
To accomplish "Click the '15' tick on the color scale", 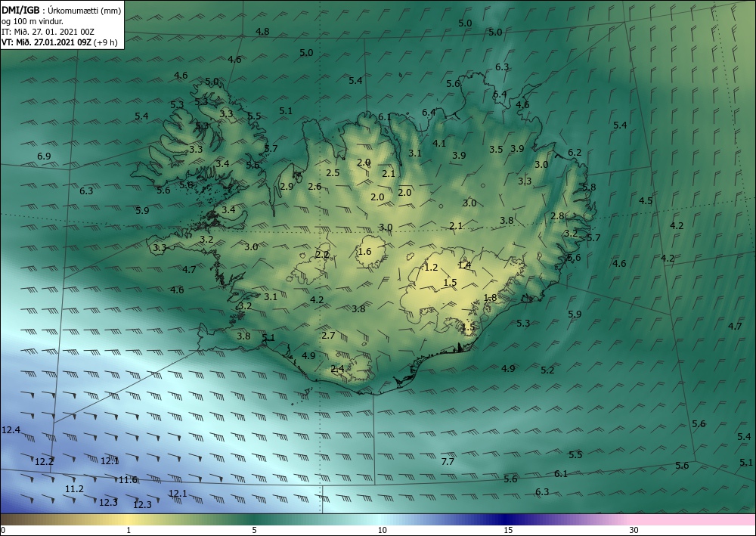I will click(508, 530).
